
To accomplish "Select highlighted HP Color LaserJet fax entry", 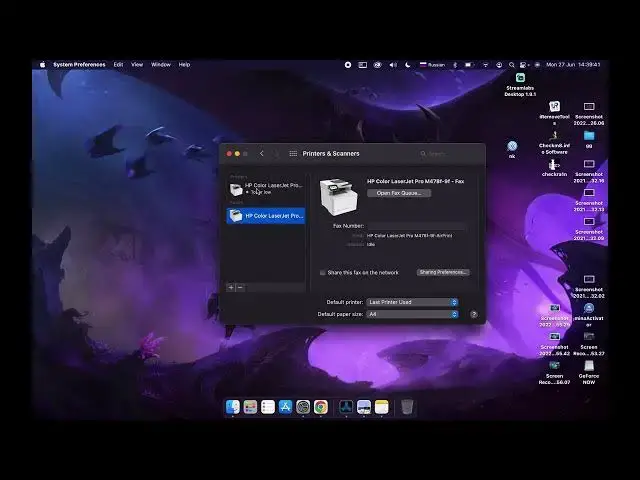I will pyautogui.click(x=266, y=216).
